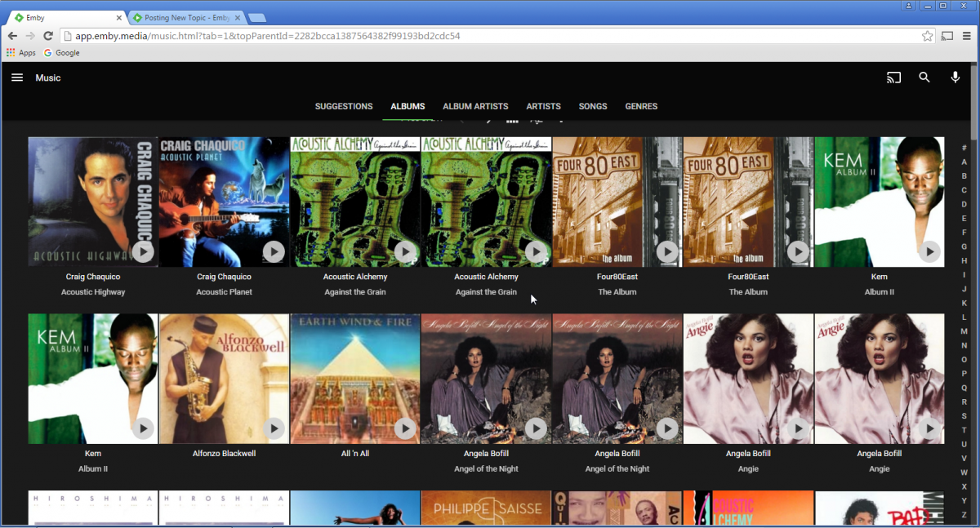Click Chrome's cast icon beside the star

[947, 36]
